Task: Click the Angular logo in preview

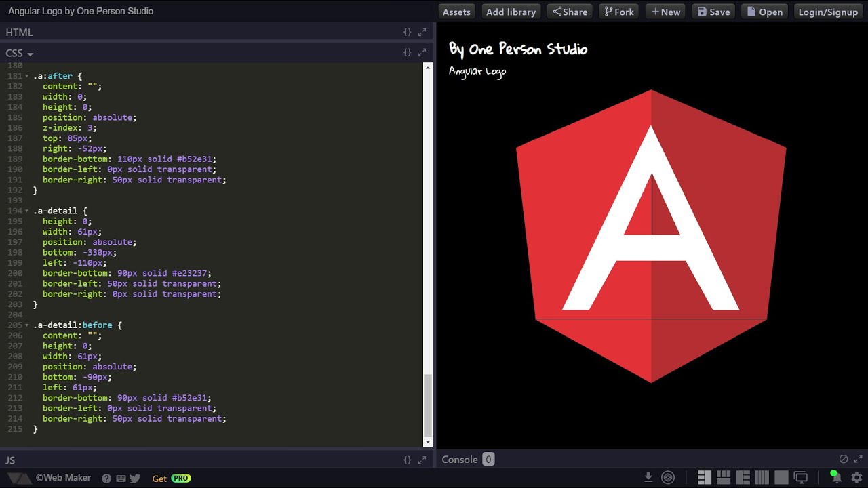Action: pyautogui.click(x=651, y=236)
